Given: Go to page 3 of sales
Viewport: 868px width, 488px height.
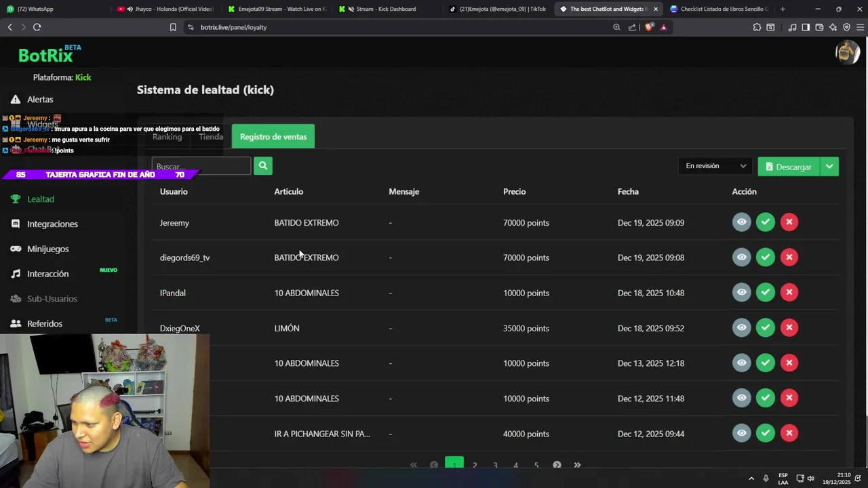Looking at the screenshot, I should coord(495,465).
